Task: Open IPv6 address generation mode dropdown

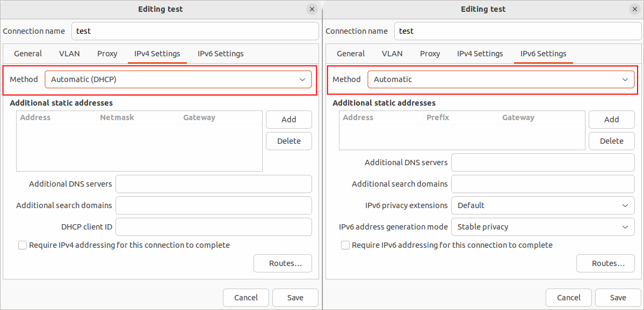Action: point(542,227)
